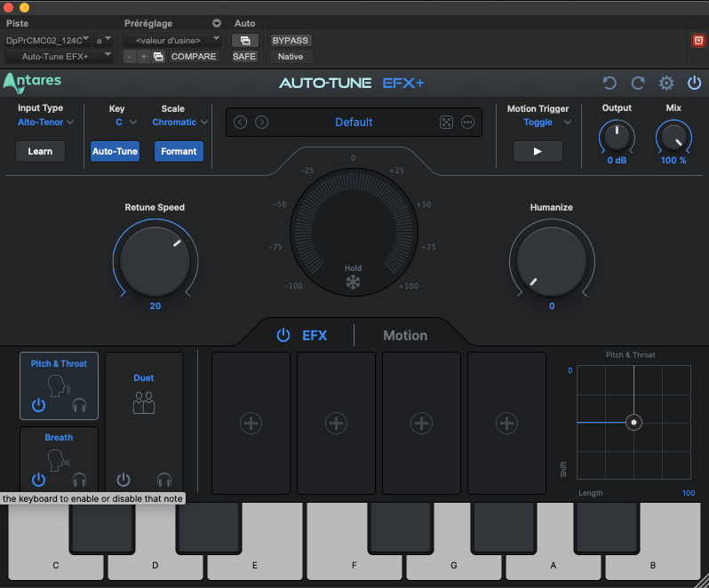Open the Input Type Alto-Tenor dropdown
The image size is (709, 588).
(45, 122)
